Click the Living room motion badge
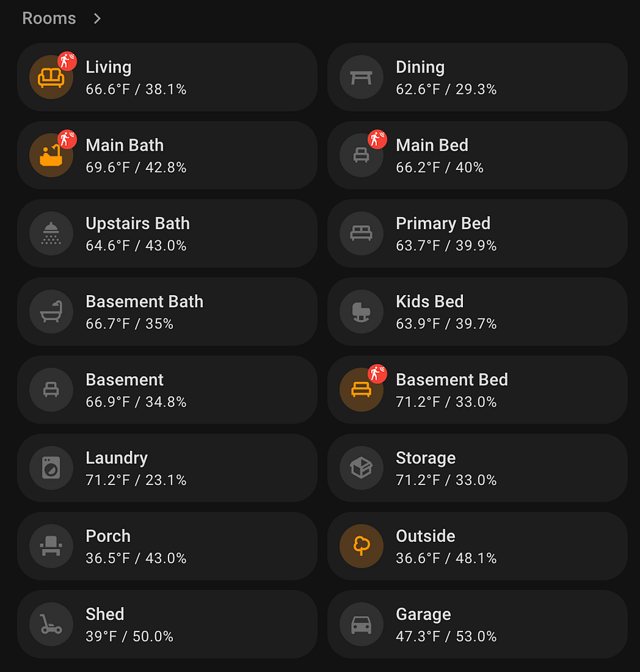 click(68, 61)
